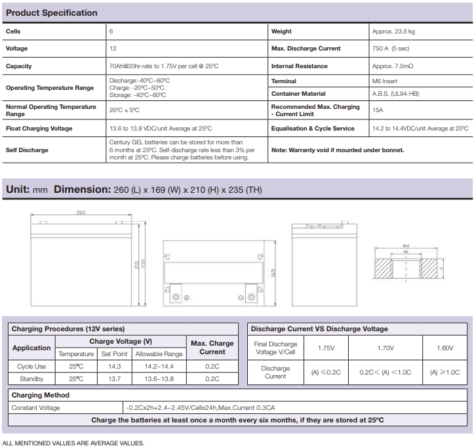This screenshot has width=476, height=448.
Task: Click the Product Specification heading
Action: pyautogui.click(x=51, y=12)
